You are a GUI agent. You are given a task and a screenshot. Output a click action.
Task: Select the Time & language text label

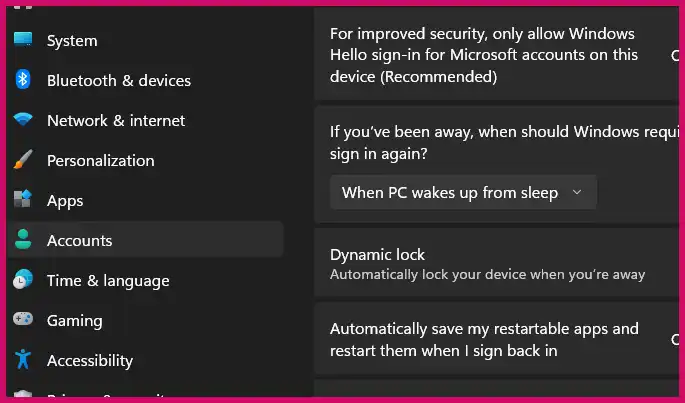[108, 281]
